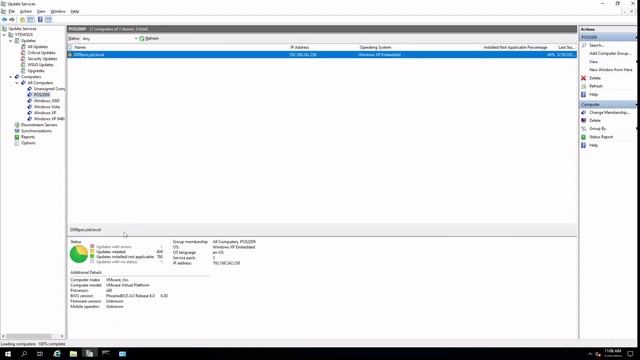640x360 pixels.
Task: Go forward with the toolbar Forward arrow
Action: point(12,20)
